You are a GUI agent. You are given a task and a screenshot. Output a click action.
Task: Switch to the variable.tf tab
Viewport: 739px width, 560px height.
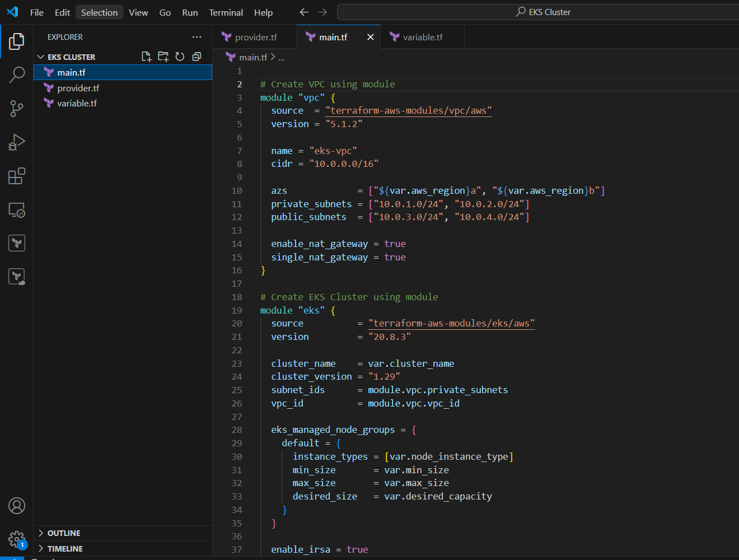[x=423, y=37]
